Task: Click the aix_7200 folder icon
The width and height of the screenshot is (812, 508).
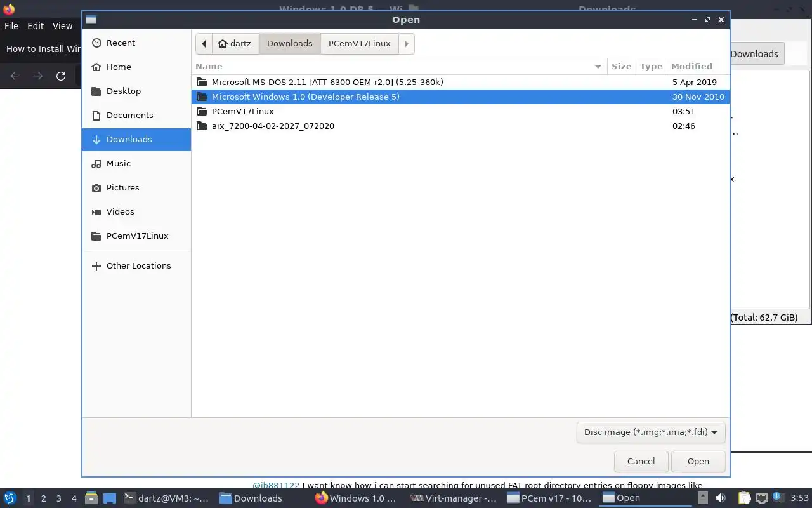Action: coord(202,126)
